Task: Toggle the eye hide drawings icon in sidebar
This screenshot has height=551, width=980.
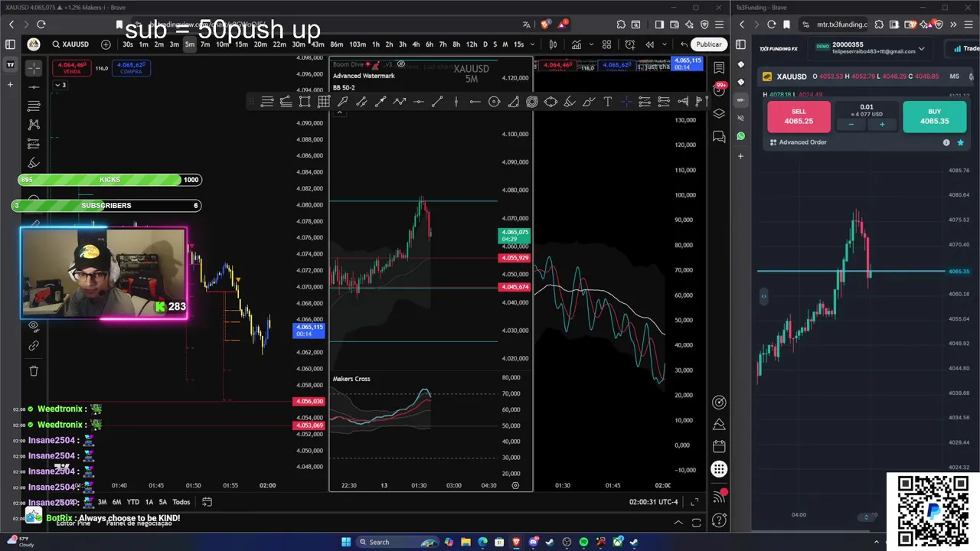Action: click(34, 326)
